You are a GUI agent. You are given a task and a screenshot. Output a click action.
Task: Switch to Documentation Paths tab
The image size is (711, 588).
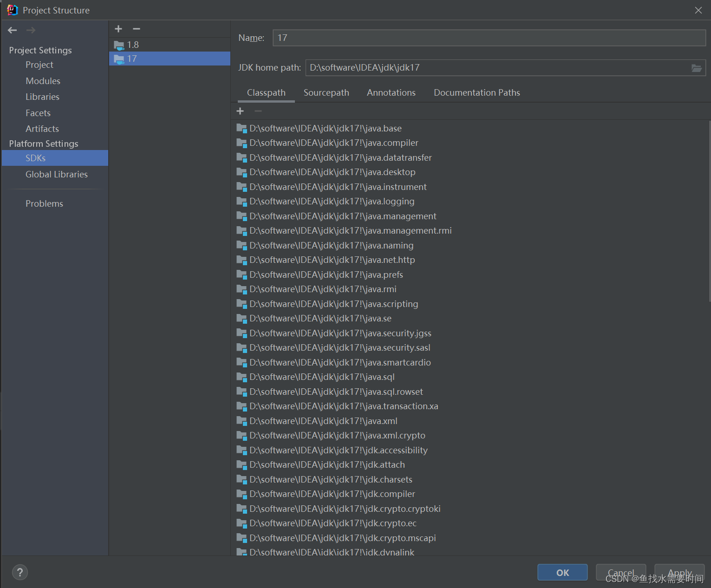(x=476, y=92)
